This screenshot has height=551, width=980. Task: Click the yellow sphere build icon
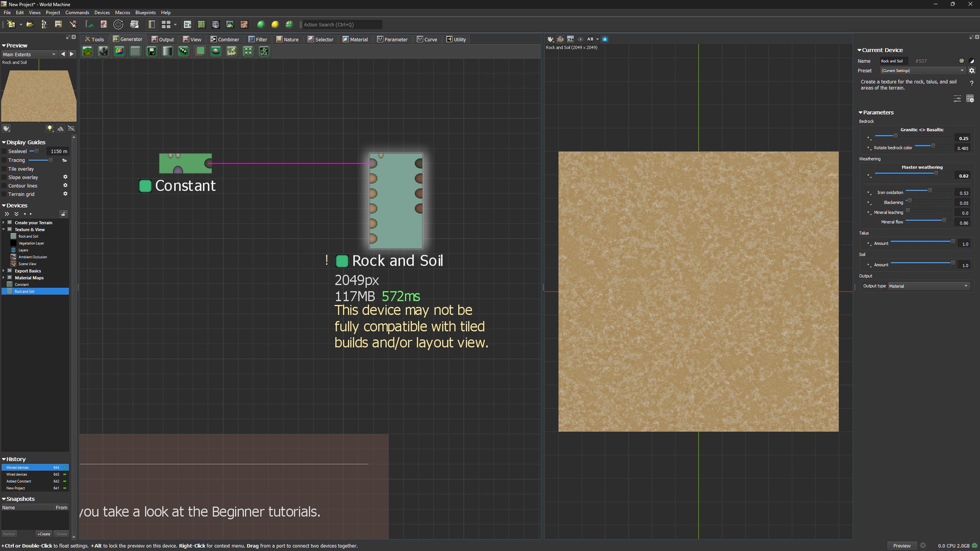pos(275,24)
